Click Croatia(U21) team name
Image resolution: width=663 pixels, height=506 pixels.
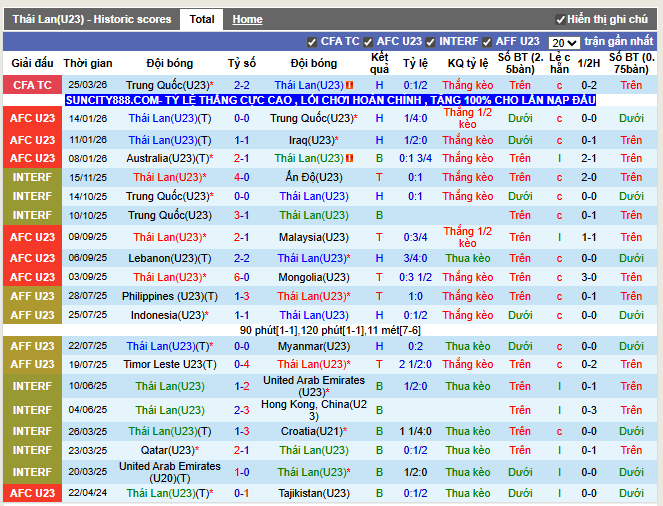click(314, 432)
